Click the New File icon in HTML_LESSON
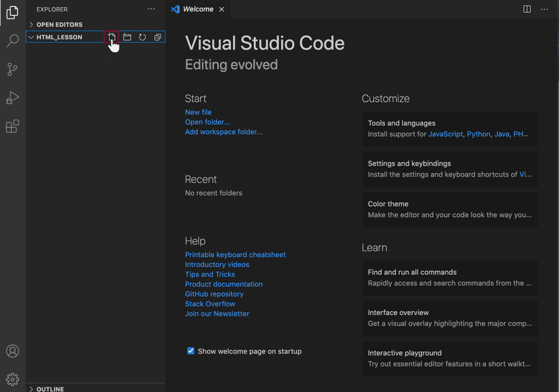 pos(111,37)
